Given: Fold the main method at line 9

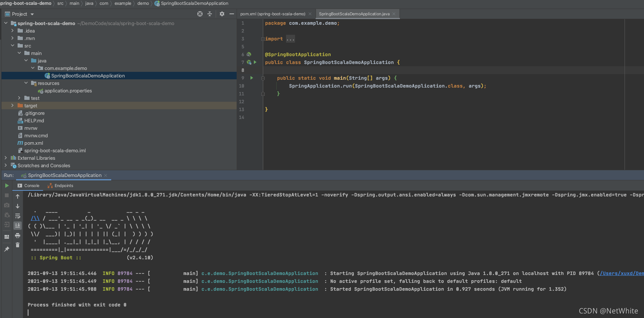Looking at the screenshot, I should pyautogui.click(x=263, y=78).
